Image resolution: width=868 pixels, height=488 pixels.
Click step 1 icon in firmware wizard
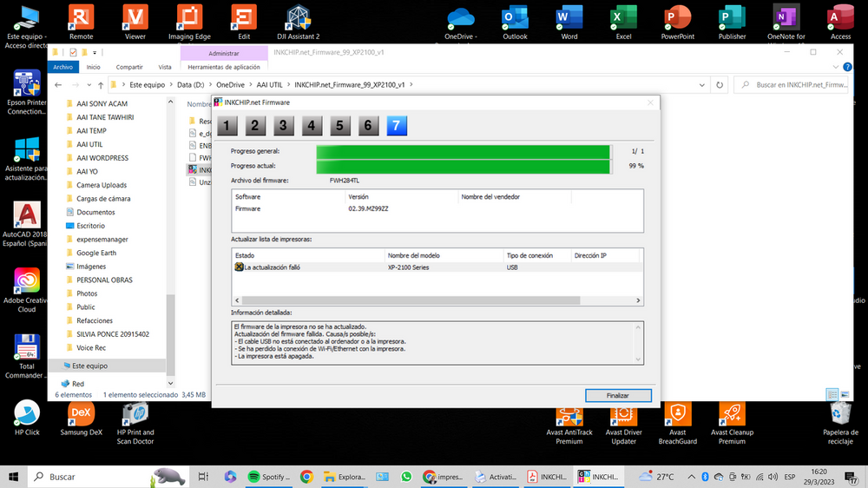click(x=227, y=126)
